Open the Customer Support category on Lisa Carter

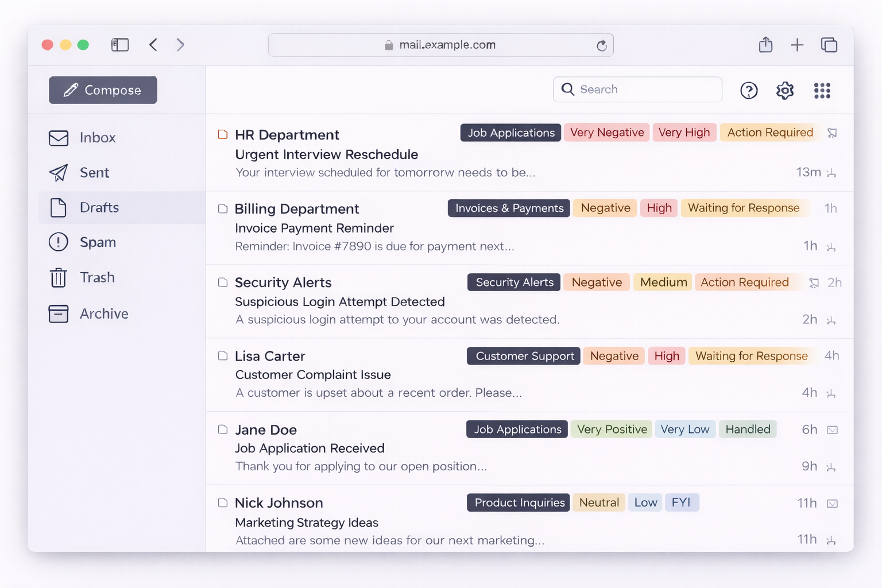tap(523, 356)
